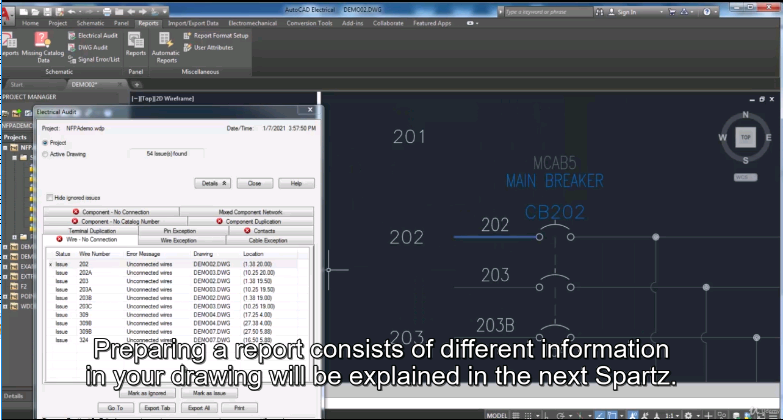
Task: Select the Project radio button
Action: pyautogui.click(x=45, y=143)
